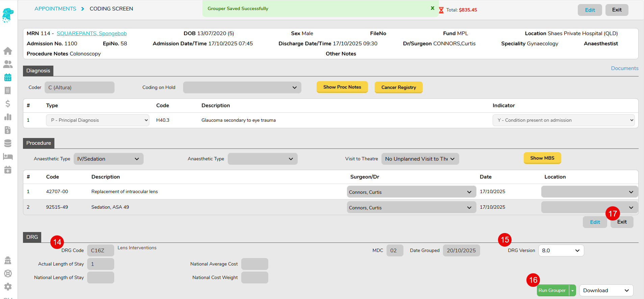Open the receipt icon in sidebar

(x=8, y=91)
